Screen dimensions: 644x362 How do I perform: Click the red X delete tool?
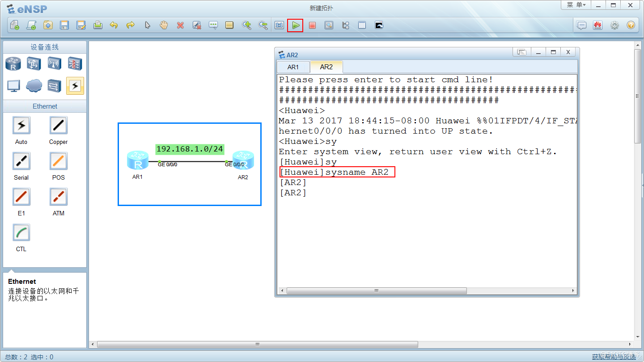[180, 25]
